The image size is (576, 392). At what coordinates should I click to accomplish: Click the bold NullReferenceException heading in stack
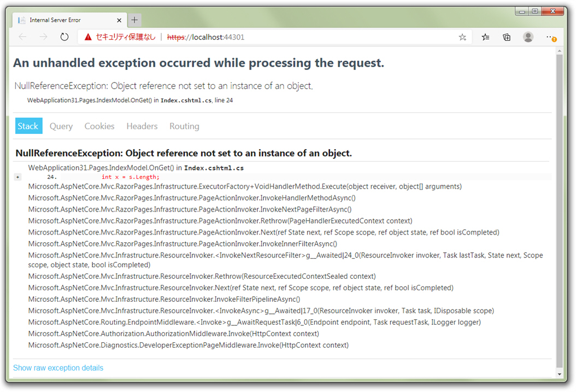(x=184, y=153)
